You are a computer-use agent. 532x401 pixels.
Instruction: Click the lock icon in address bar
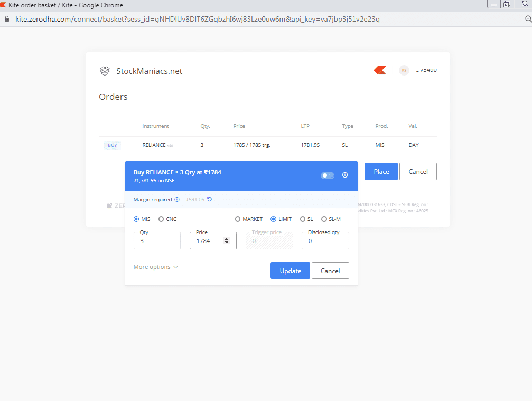point(7,19)
